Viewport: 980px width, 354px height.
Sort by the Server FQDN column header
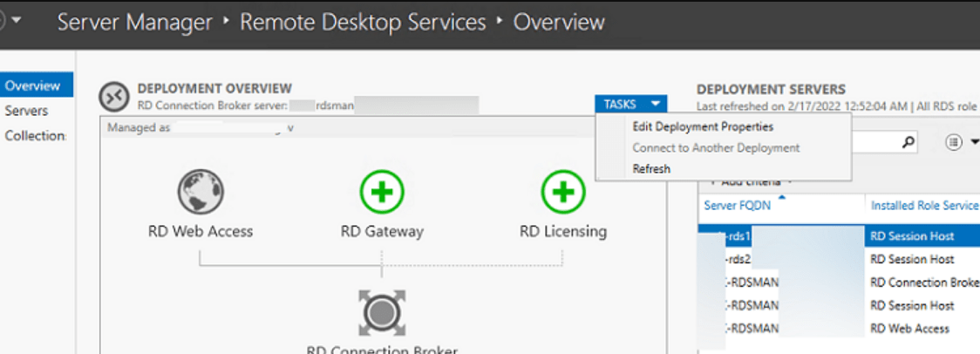(738, 206)
